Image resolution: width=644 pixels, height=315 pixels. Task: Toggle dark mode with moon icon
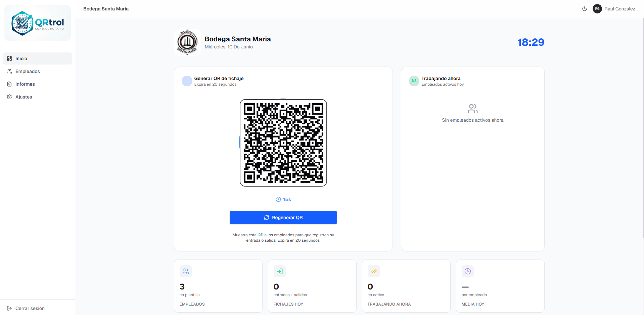pyautogui.click(x=585, y=9)
